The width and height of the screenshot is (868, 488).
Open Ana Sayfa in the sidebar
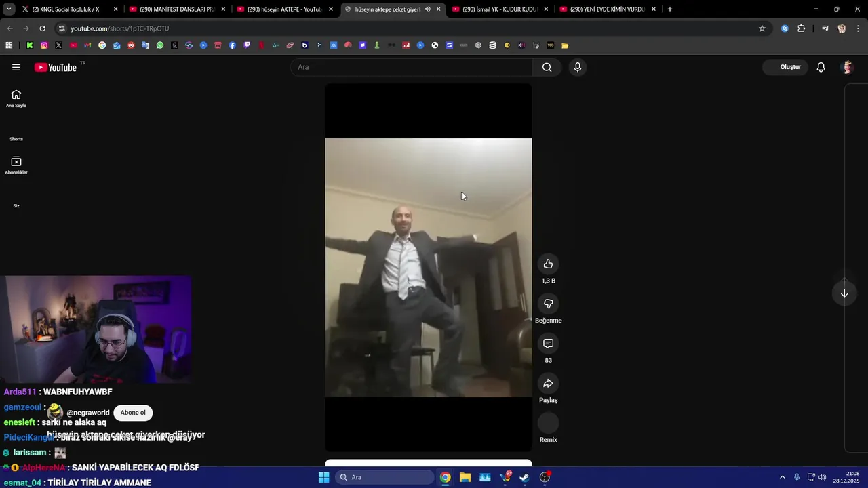click(x=16, y=99)
